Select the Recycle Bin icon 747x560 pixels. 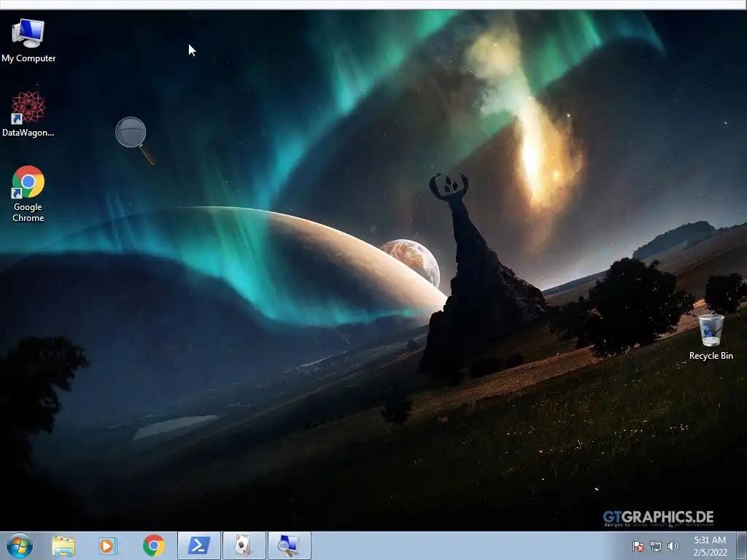[711, 337]
